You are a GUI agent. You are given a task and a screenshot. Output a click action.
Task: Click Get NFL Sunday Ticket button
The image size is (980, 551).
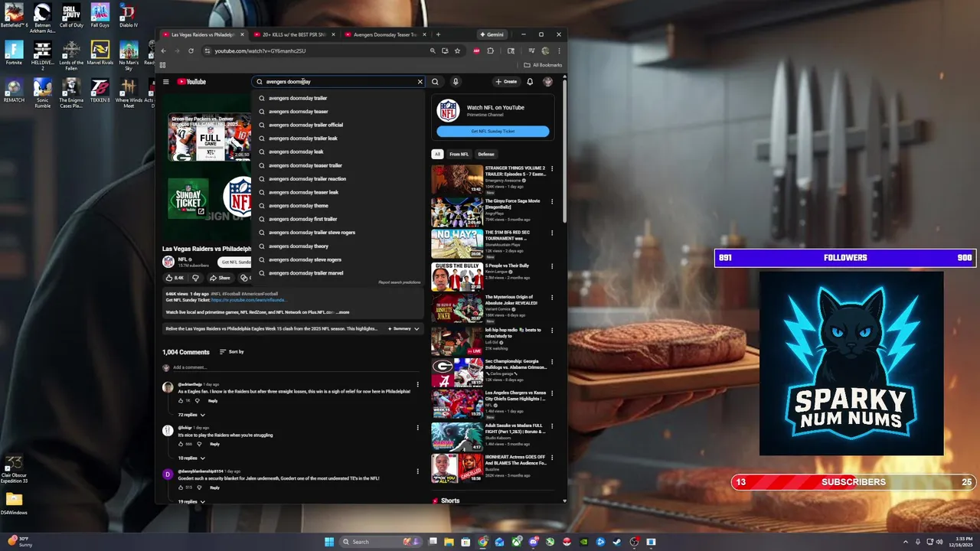click(493, 132)
